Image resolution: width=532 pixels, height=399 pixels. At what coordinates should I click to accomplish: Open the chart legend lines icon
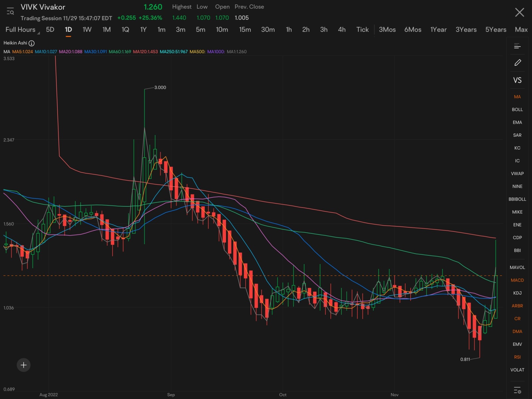(517, 46)
